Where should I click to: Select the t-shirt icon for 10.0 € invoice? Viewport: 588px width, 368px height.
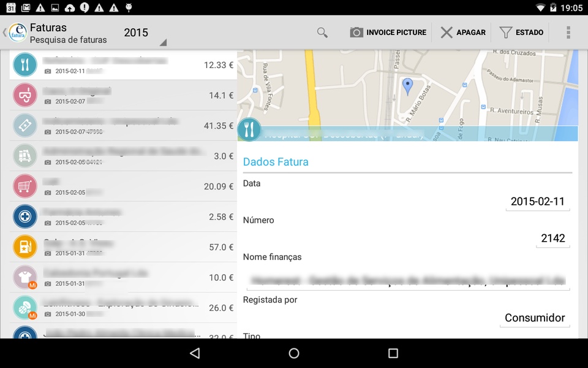[x=25, y=277]
